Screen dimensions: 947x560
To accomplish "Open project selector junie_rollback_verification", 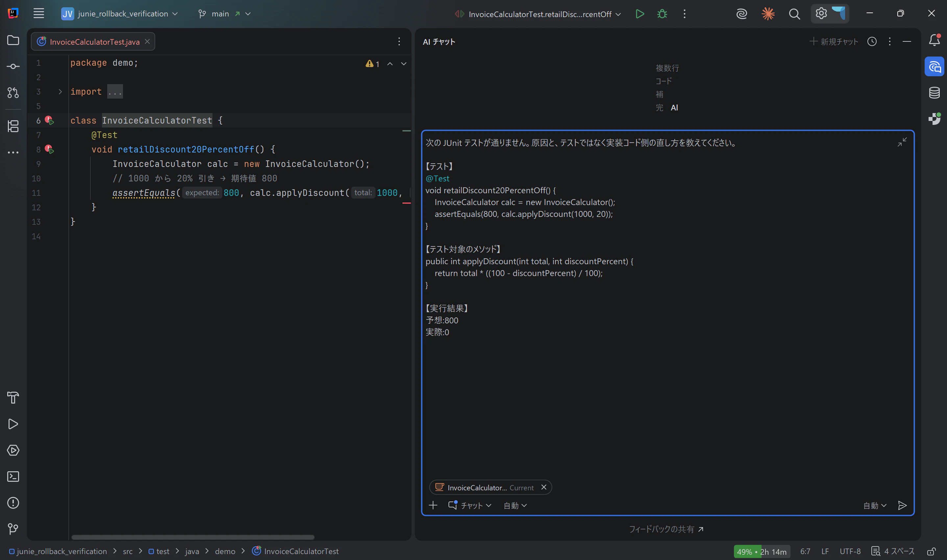I will [x=119, y=14].
